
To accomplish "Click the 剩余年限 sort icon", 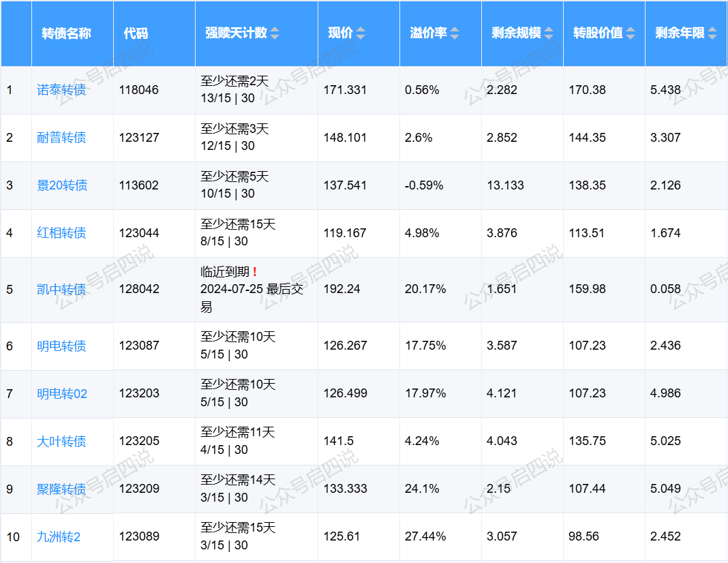I will coord(712,33).
